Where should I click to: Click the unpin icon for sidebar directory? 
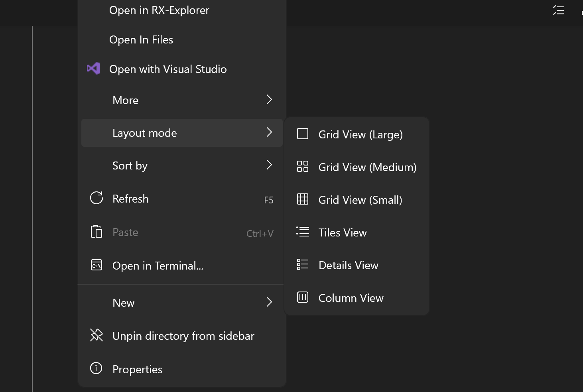pos(97,335)
